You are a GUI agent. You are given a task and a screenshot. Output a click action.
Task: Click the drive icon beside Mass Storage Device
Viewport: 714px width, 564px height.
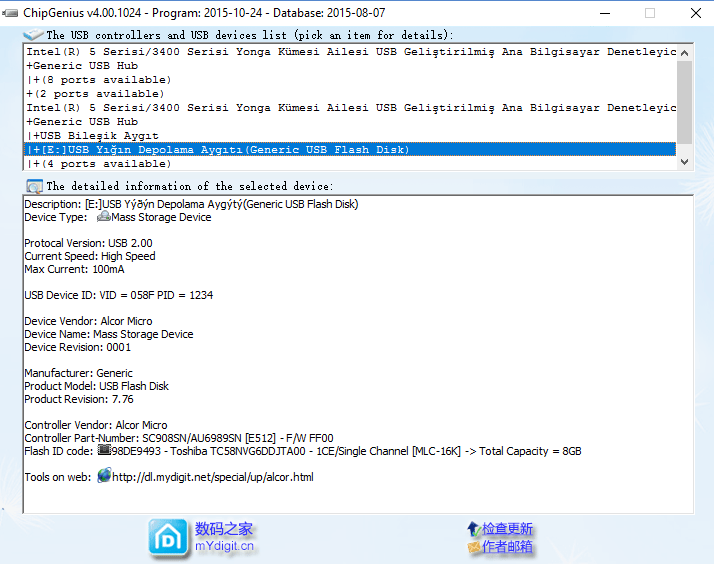(x=103, y=216)
